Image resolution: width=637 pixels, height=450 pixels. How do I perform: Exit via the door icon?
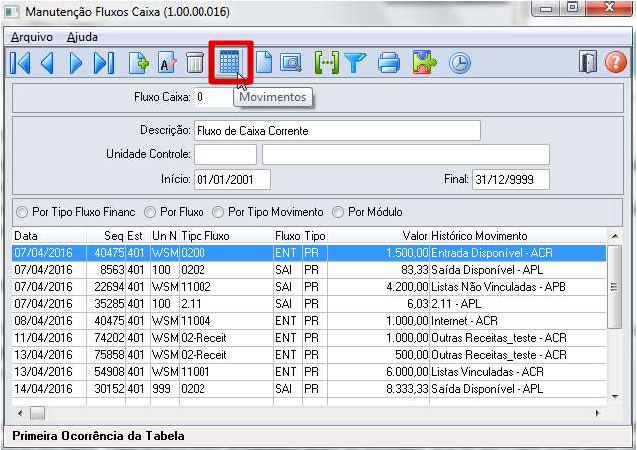[588, 62]
